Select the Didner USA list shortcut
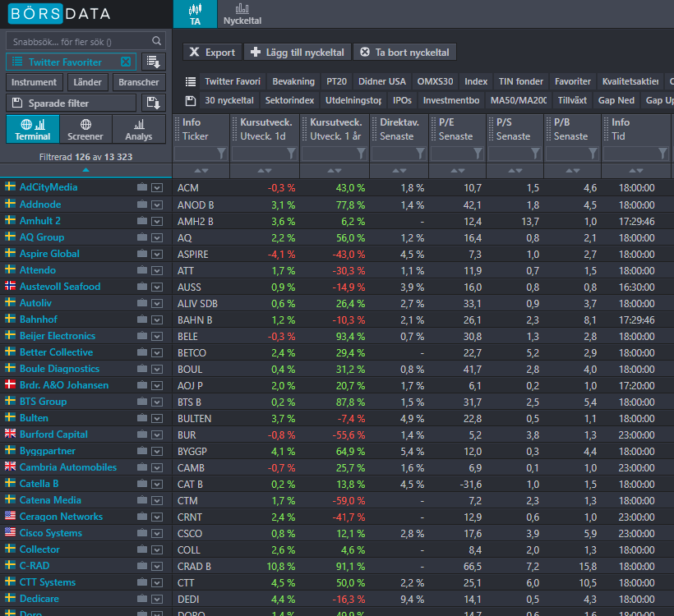Viewport: 674px width, 616px height. click(382, 81)
